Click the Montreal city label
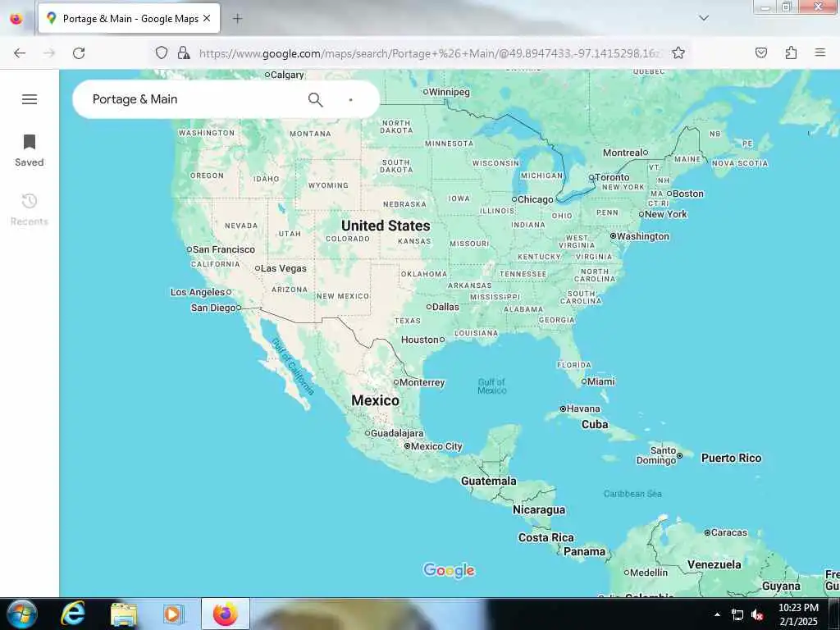 click(x=622, y=153)
